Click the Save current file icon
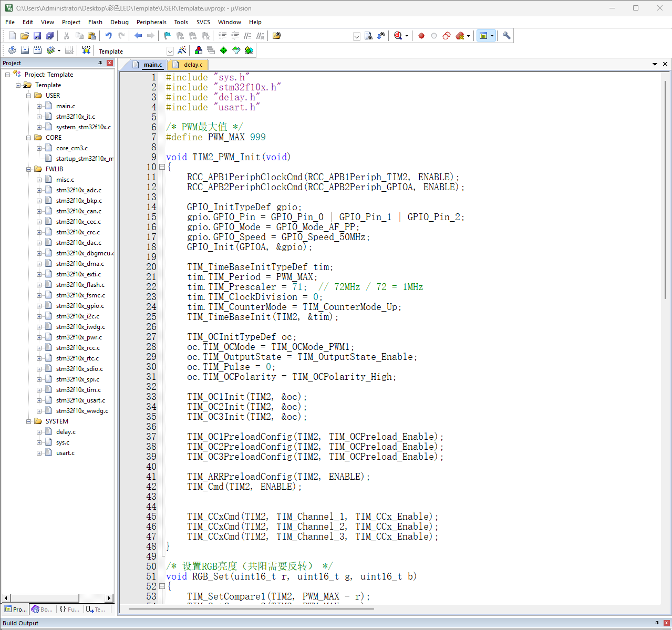This screenshot has height=630, width=672. pyautogui.click(x=37, y=36)
